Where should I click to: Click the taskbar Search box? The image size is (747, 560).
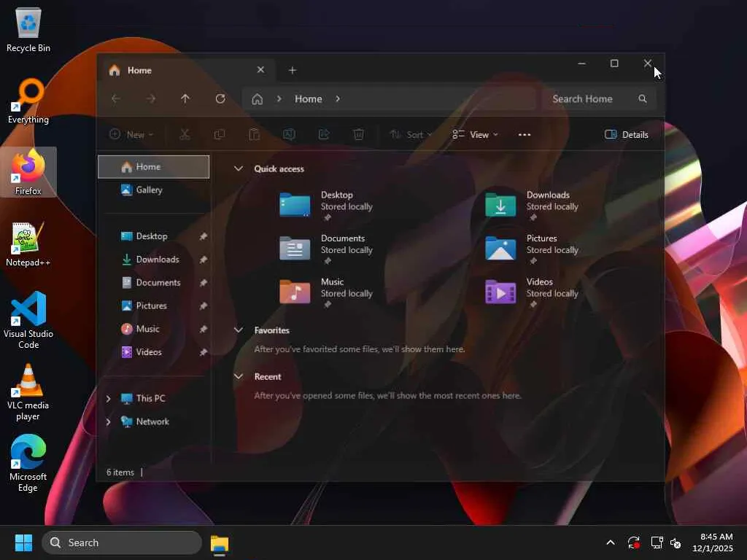coord(122,542)
